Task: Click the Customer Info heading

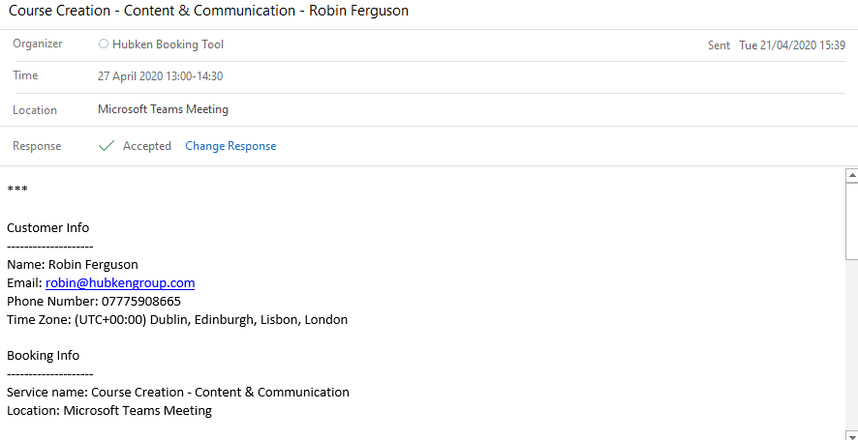Action: click(48, 228)
